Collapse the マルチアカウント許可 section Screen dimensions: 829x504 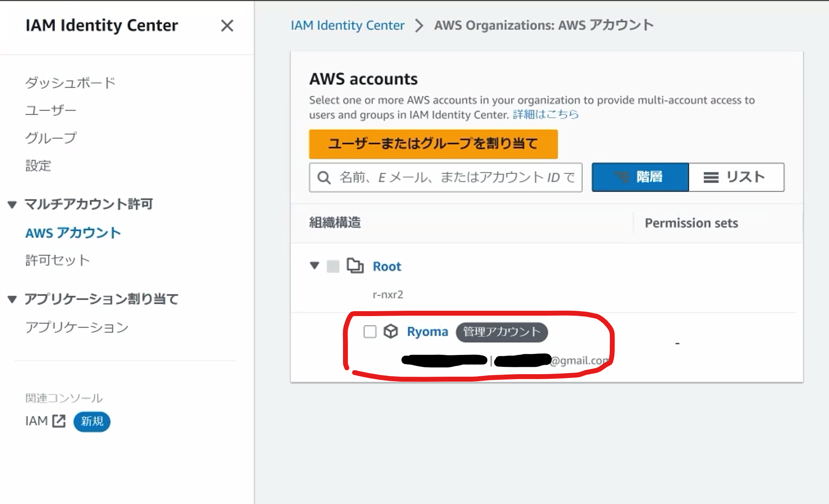click(12, 204)
